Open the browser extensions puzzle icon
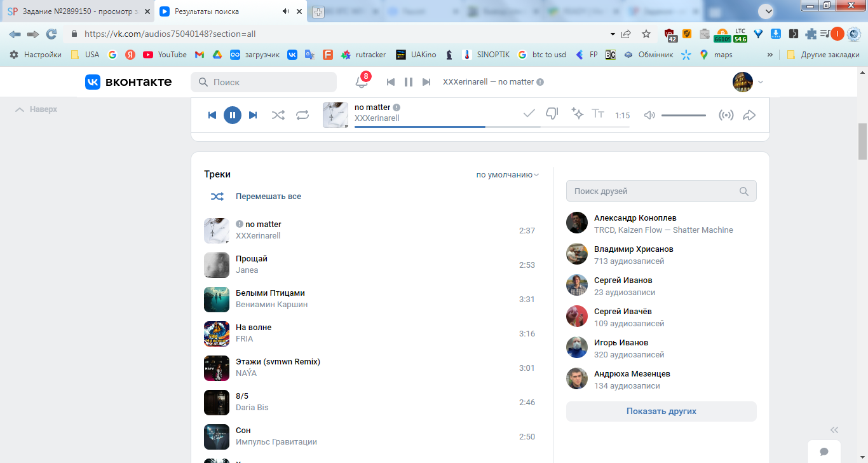The width and height of the screenshot is (868, 463). click(x=811, y=34)
